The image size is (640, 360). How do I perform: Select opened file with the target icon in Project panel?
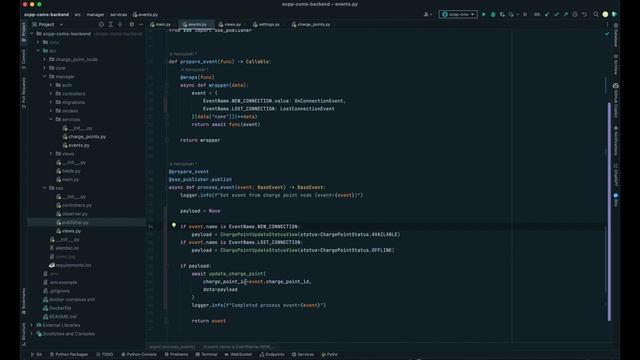[101, 24]
